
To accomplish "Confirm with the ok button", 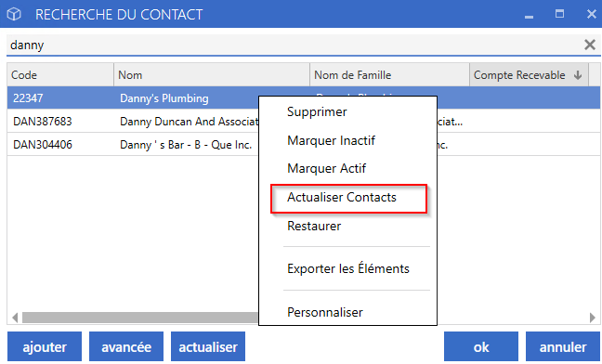I will pos(481,346).
